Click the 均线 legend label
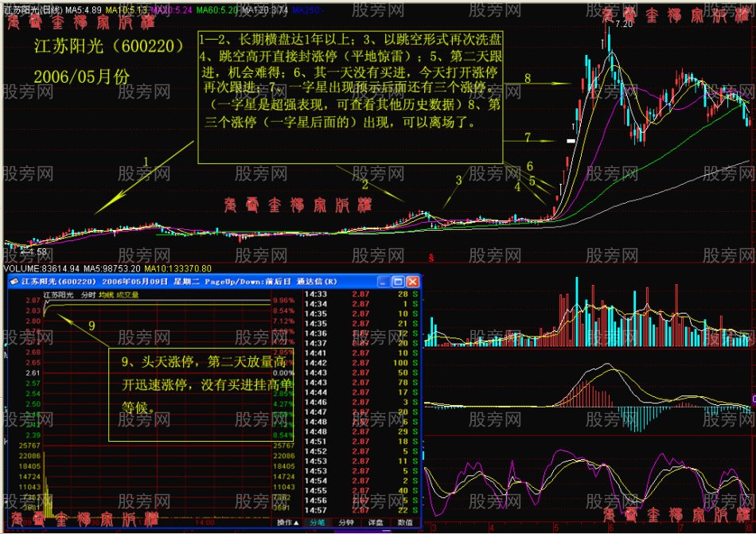Screen dimensions: 756x534 point(106,295)
